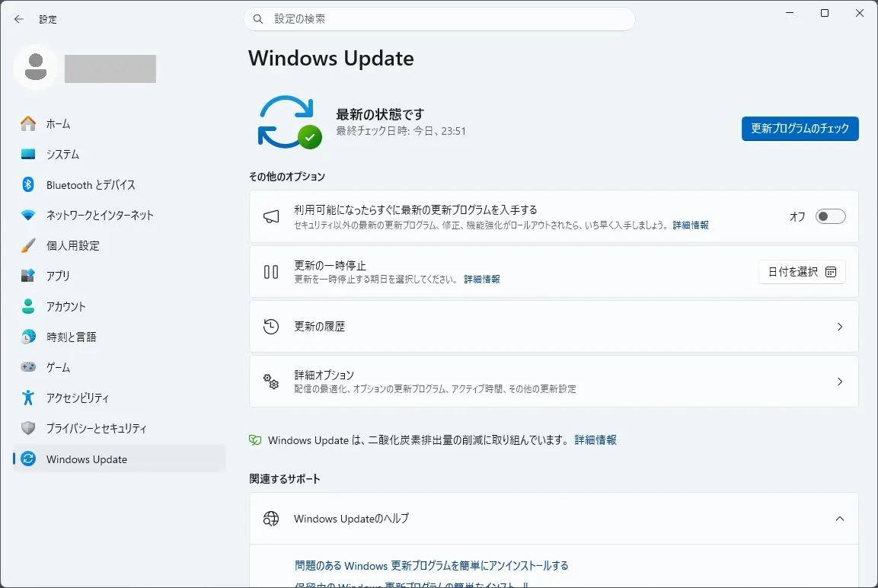878x588 pixels.
Task: Click the アクセシビリティ figure icon
Action: [28, 398]
